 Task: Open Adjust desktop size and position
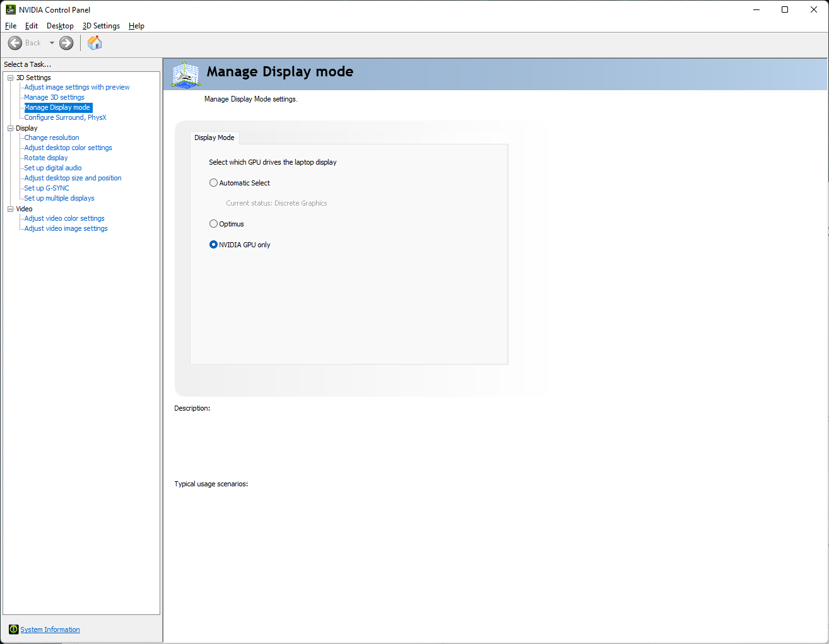73,178
